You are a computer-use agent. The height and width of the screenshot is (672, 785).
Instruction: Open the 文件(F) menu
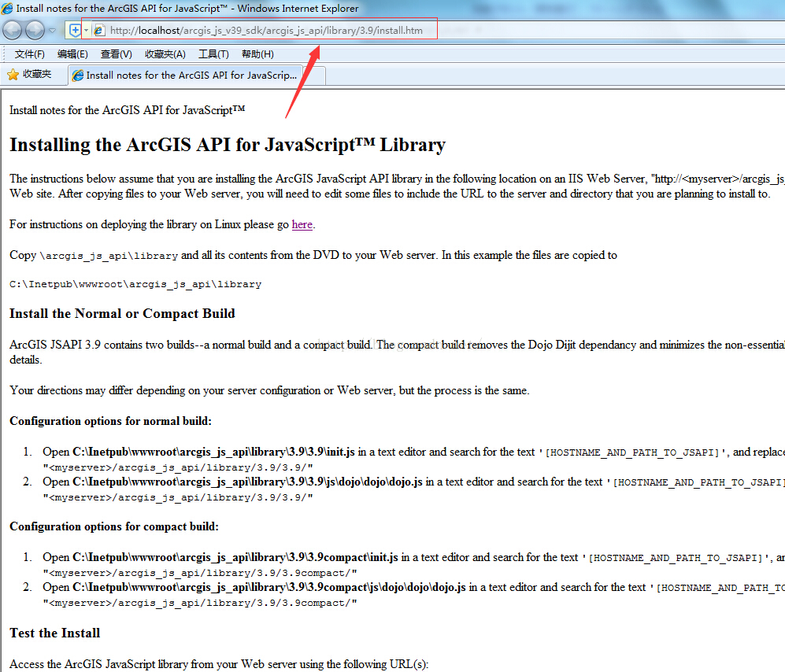coord(30,54)
